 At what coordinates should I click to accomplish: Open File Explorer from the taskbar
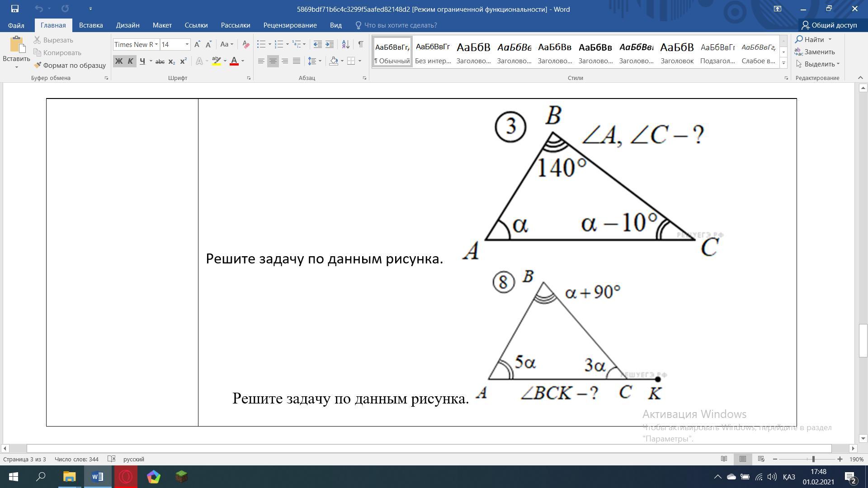tap(69, 477)
